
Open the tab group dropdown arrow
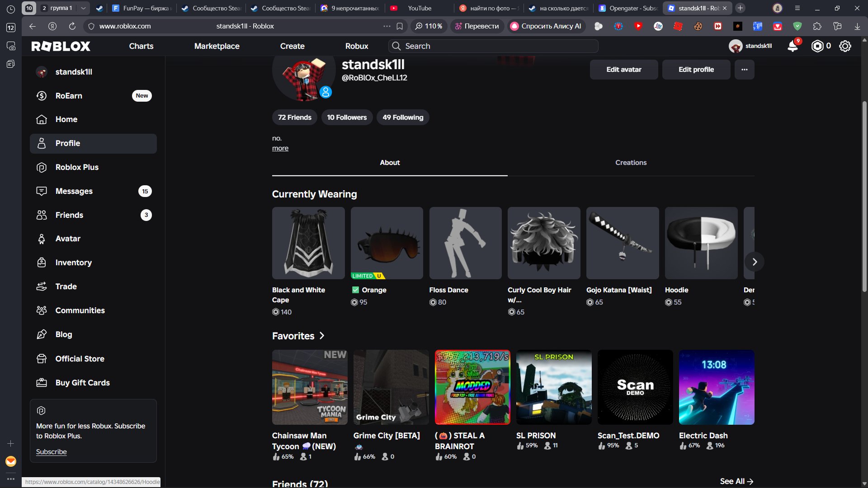pos(83,8)
